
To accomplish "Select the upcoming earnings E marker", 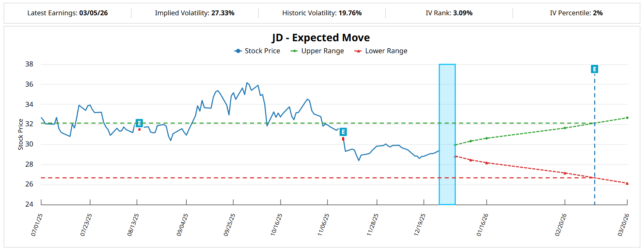I will (594, 69).
